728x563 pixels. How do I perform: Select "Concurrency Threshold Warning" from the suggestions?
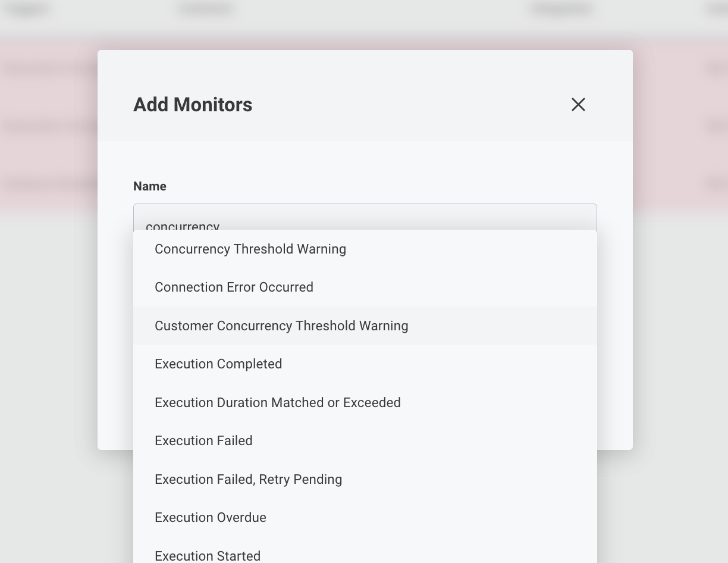(250, 249)
